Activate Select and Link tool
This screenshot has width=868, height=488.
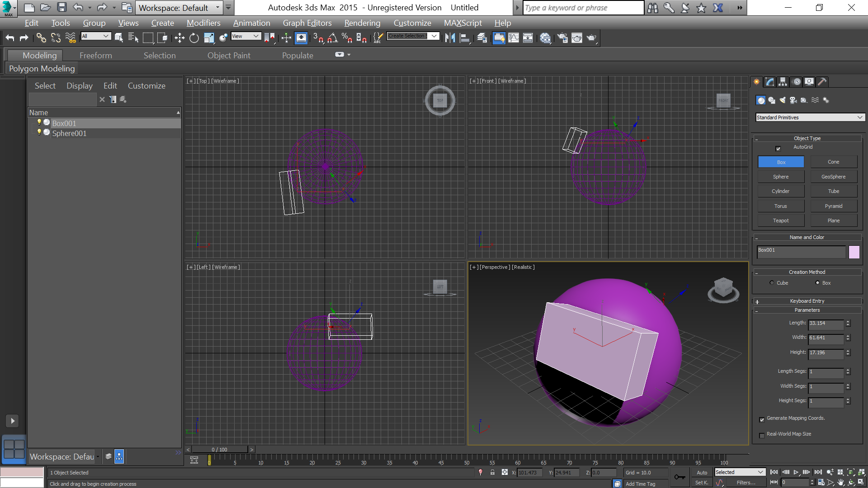[x=41, y=38]
